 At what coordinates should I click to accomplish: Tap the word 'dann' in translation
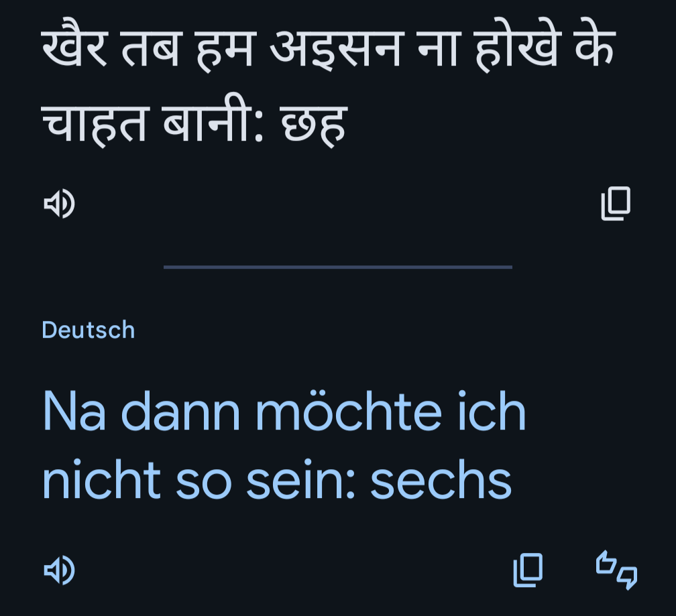pos(180,413)
